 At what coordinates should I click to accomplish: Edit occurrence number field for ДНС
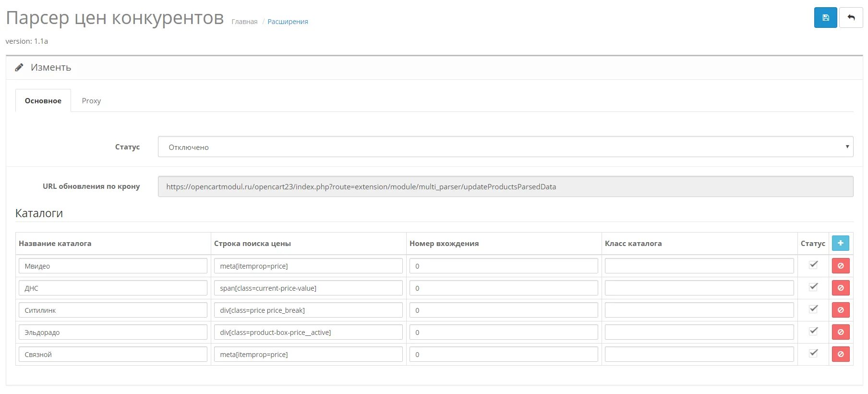pos(504,288)
